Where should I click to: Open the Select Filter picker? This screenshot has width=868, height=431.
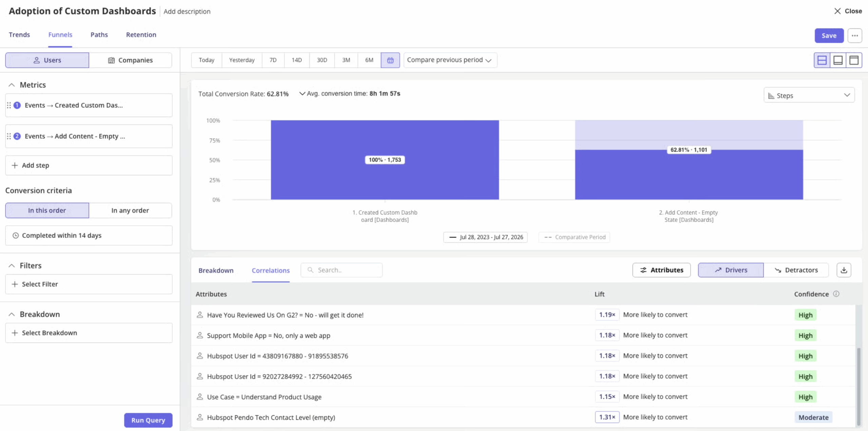coord(89,284)
